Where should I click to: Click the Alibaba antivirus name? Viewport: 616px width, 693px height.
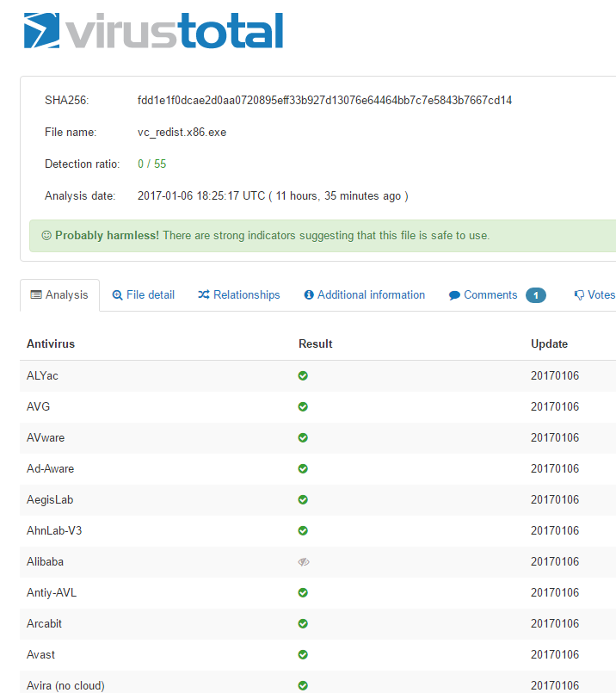[x=45, y=561]
